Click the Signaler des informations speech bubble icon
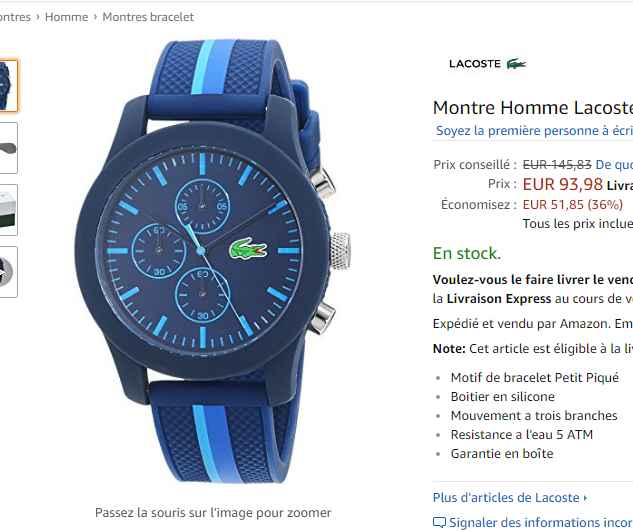633x531 pixels. pos(439,523)
